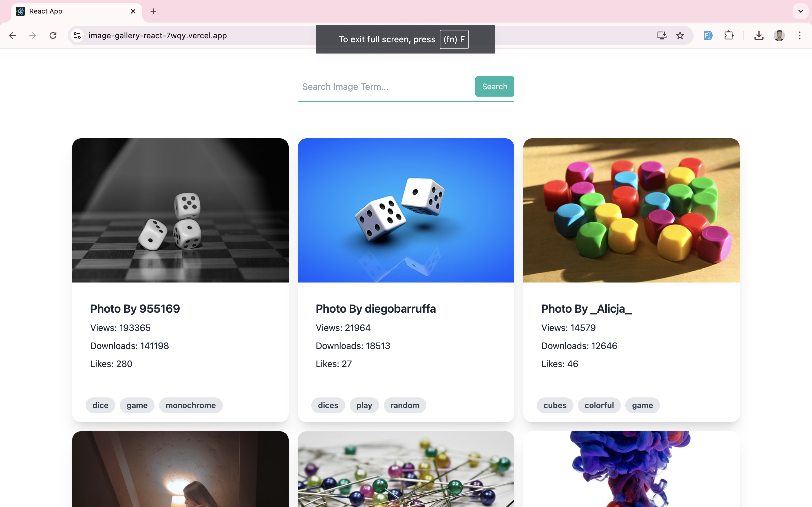Select the 'dice' tag on first card
The width and height of the screenshot is (812, 507).
click(x=101, y=405)
